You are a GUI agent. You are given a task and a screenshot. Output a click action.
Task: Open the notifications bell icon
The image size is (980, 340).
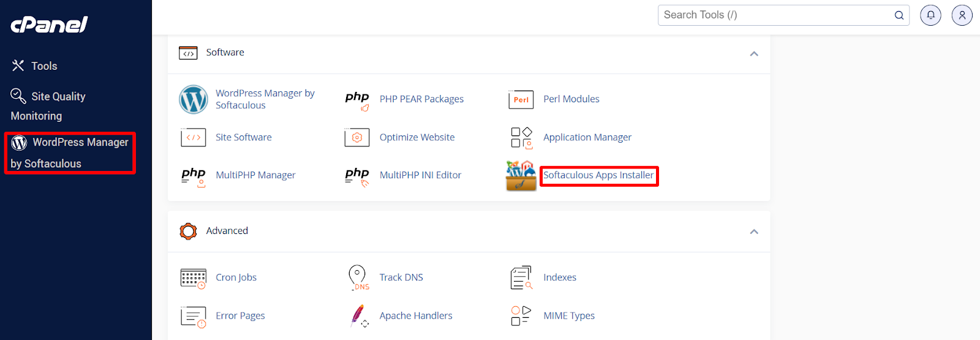[930, 15]
